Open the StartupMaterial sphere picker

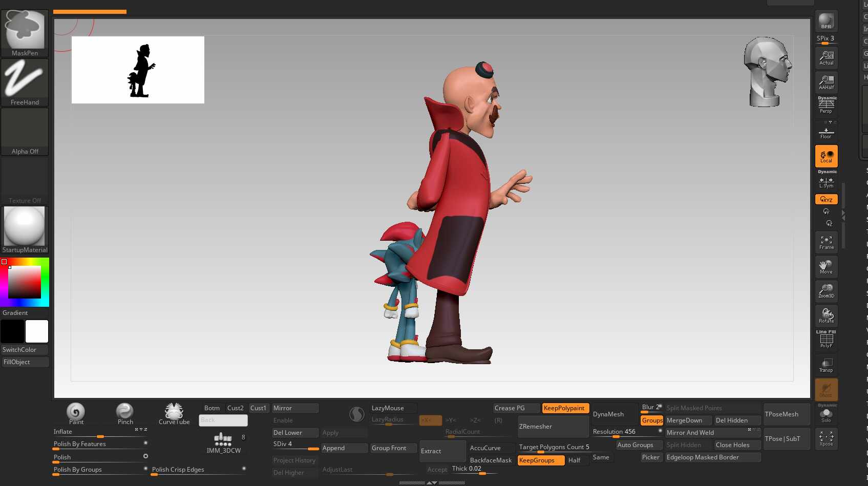(25, 229)
